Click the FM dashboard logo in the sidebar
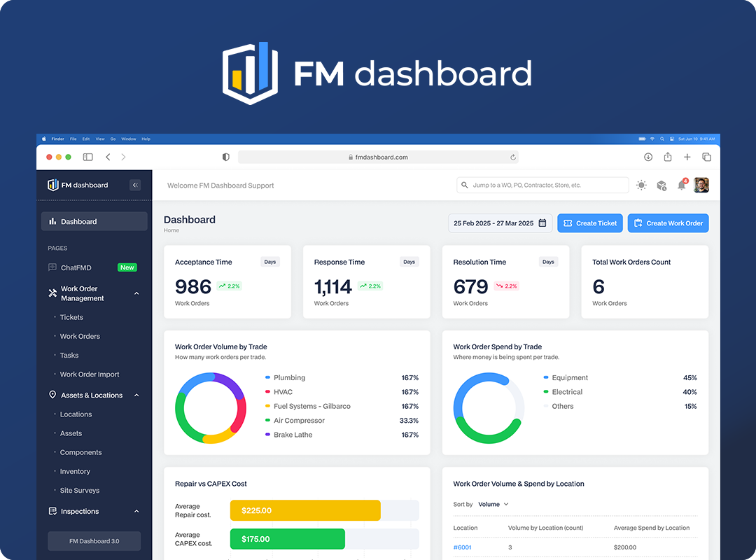This screenshot has height=560, width=756. 78,185
